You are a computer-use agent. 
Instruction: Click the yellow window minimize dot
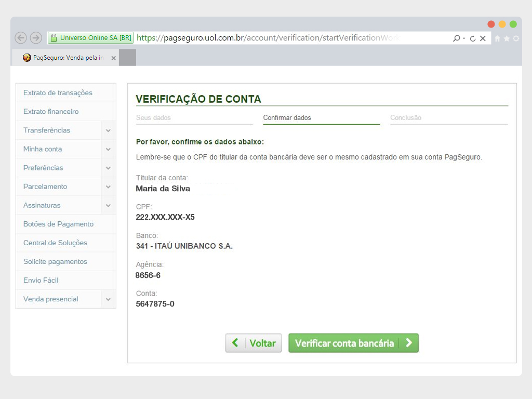click(502, 24)
